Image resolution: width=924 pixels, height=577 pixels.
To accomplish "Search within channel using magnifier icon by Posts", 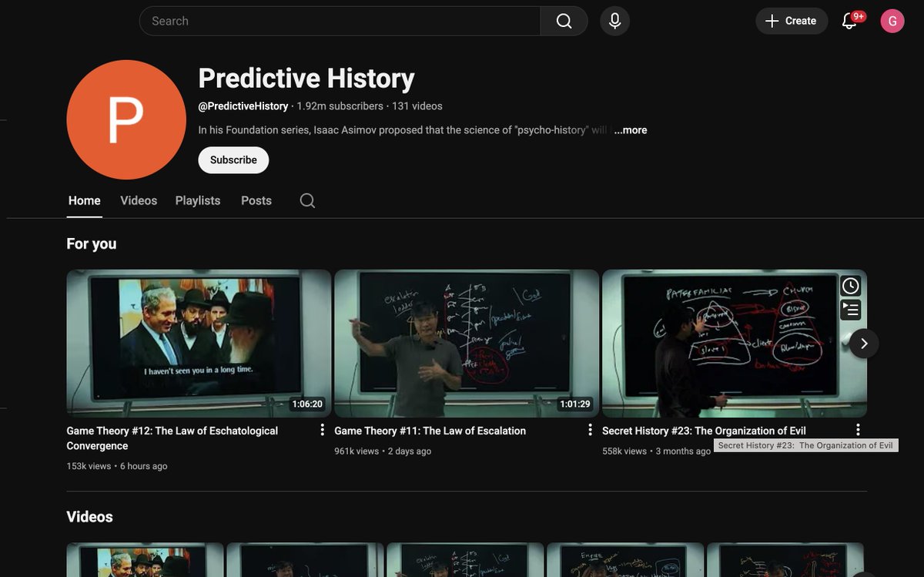I will (x=307, y=200).
